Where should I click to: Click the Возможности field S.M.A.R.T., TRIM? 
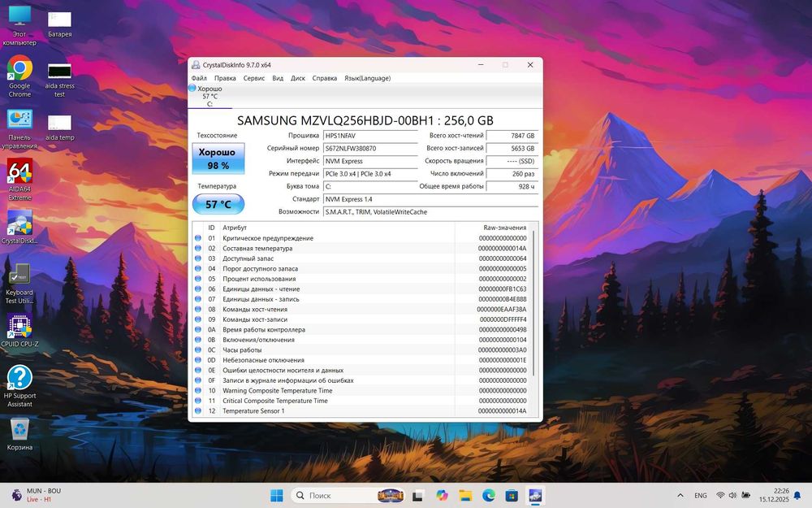coord(430,212)
